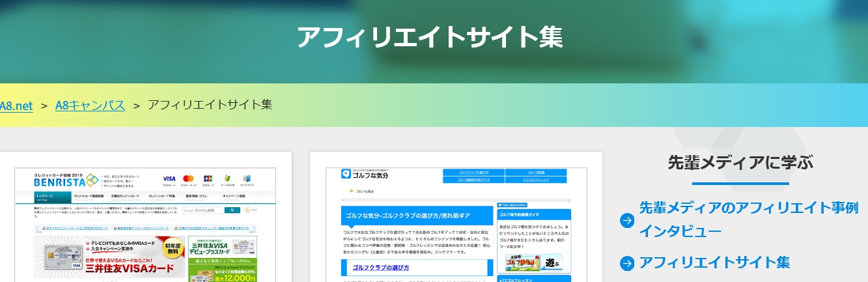868x282 pixels.
Task: Click the BENRISTA diamond logo
Action: click(x=91, y=179)
